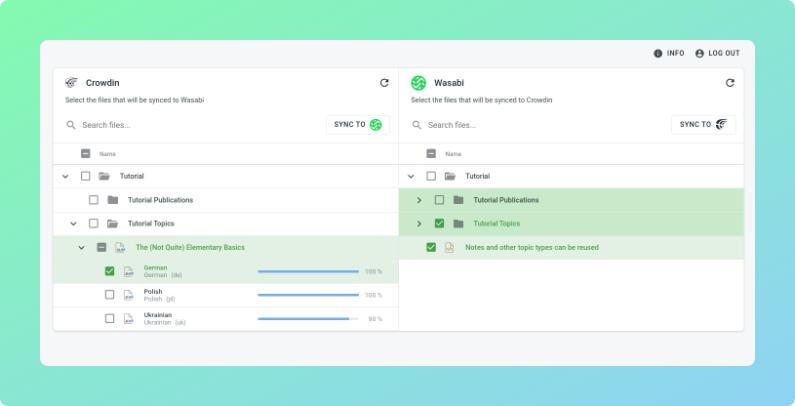Click the German XLIFF file icon

[129, 271]
